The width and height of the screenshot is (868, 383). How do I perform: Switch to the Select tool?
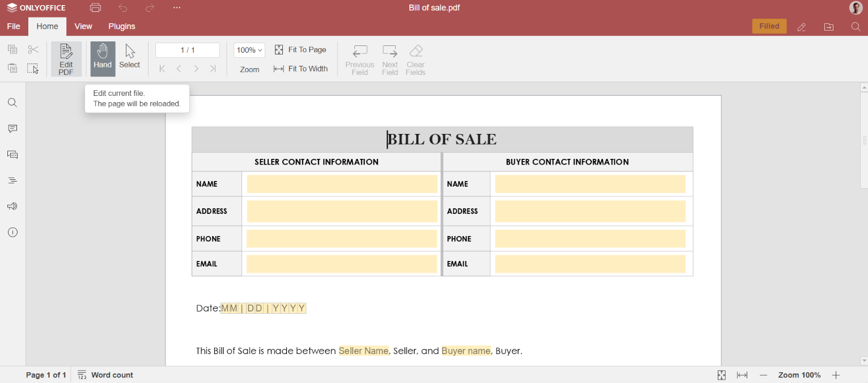click(130, 58)
